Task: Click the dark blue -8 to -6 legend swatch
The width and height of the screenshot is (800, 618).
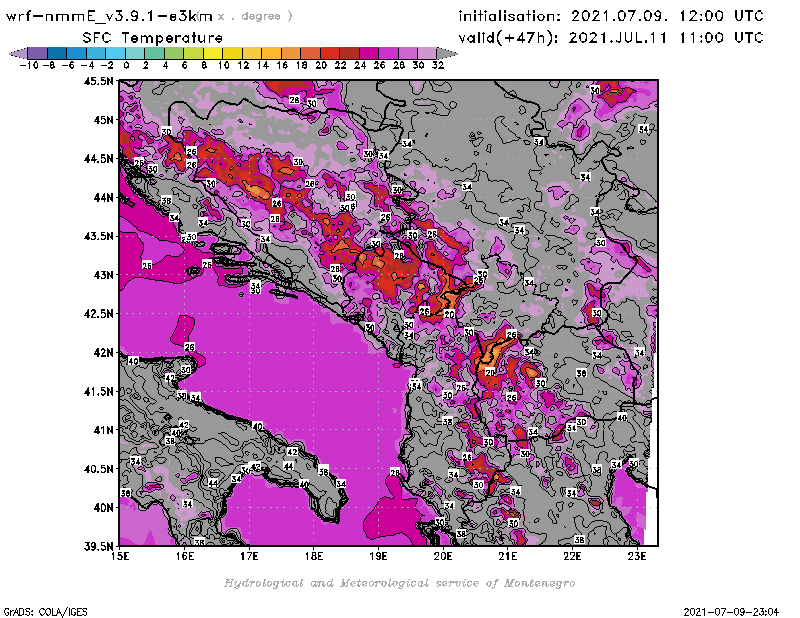Action: click(57, 53)
